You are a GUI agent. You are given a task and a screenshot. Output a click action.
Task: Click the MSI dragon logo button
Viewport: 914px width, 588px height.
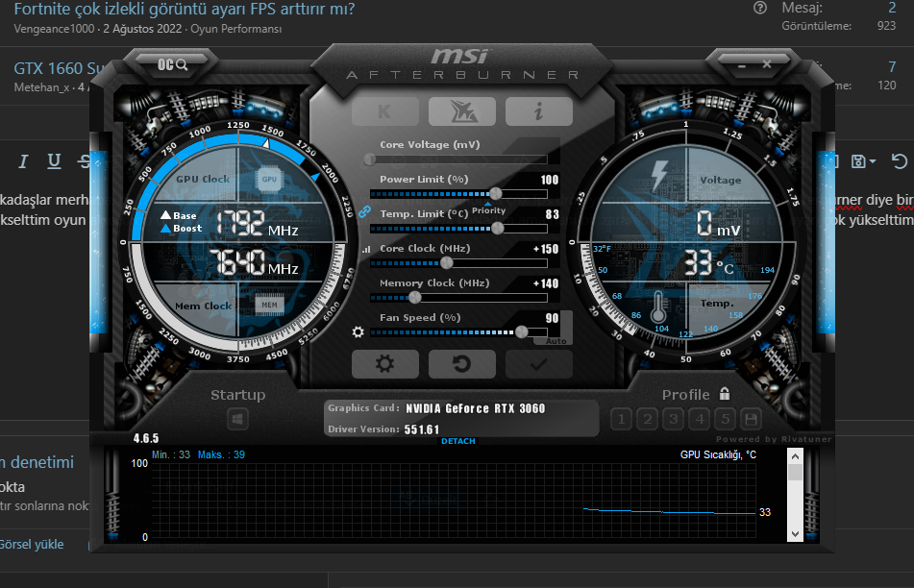462,111
